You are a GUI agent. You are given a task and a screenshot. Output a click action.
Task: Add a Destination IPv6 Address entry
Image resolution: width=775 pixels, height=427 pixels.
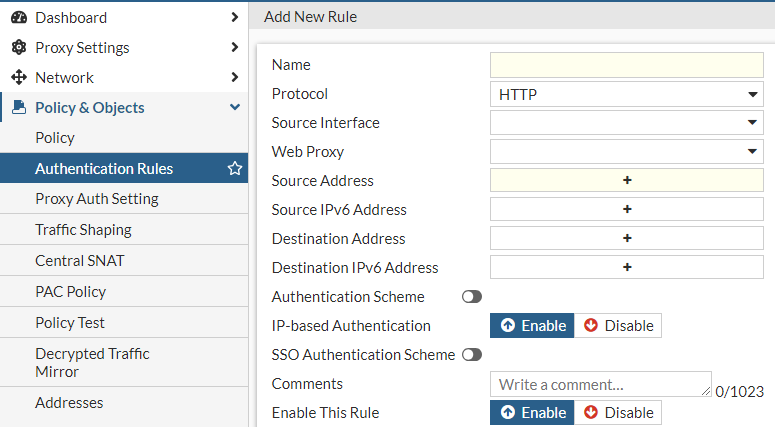click(x=627, y=268)
